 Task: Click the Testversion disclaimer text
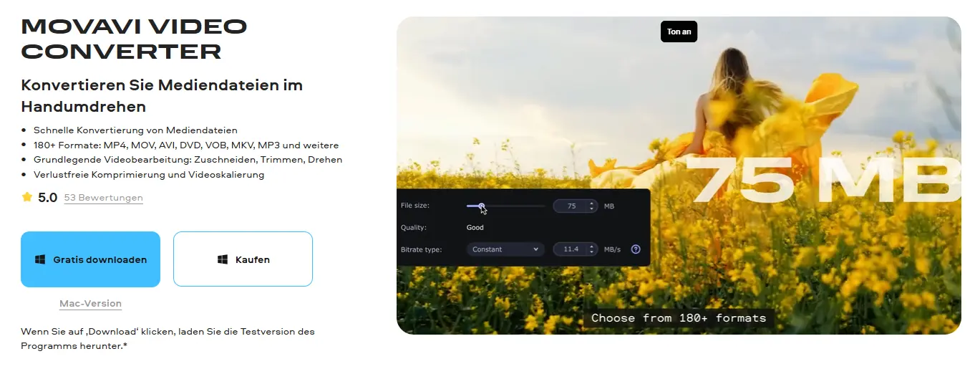[168, 339]
